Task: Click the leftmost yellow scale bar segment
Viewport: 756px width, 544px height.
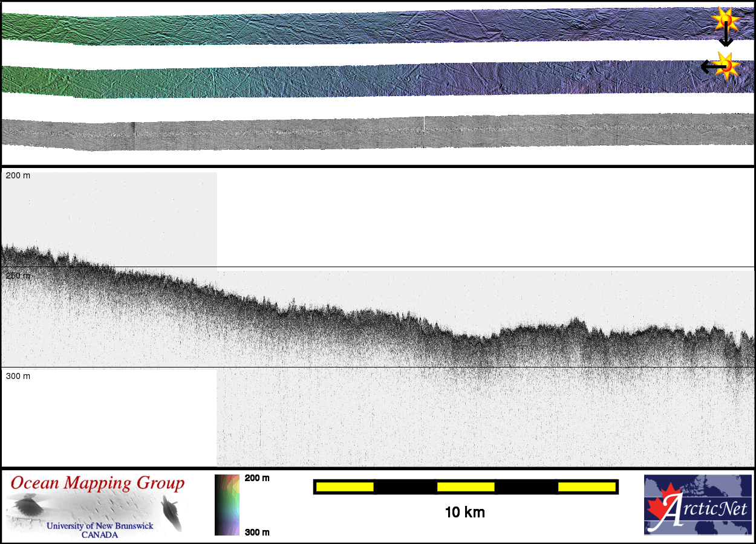Action: point(344,487)
